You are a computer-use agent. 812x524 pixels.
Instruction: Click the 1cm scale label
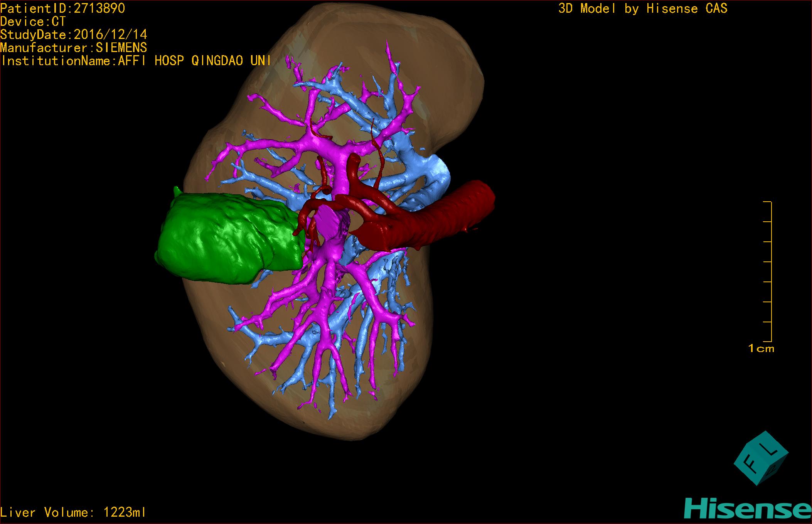coord(761,349)
